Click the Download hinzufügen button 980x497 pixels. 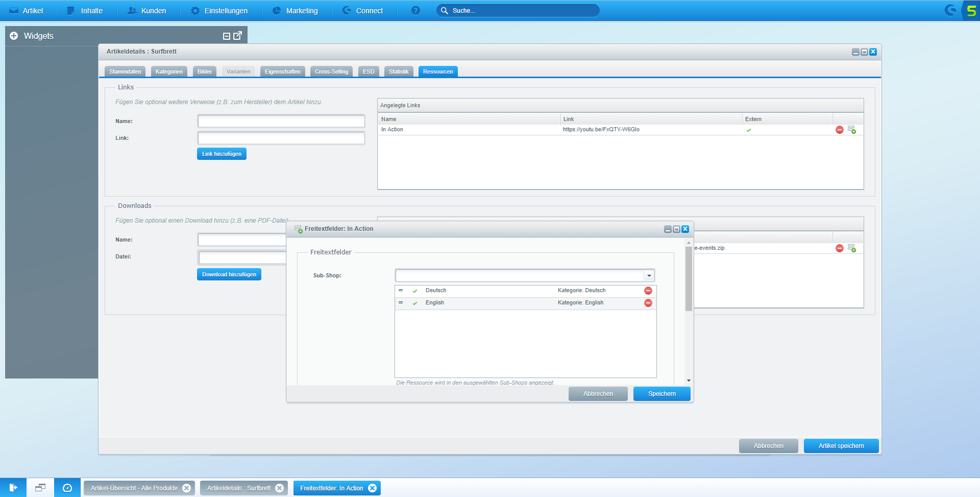[x=229, y=274]
